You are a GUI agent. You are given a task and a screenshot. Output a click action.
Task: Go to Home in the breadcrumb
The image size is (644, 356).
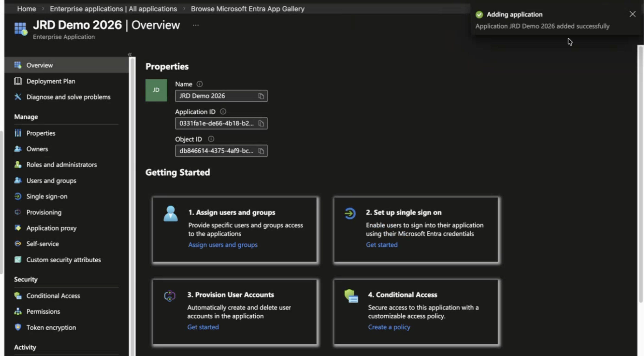[x=27, y=9]
